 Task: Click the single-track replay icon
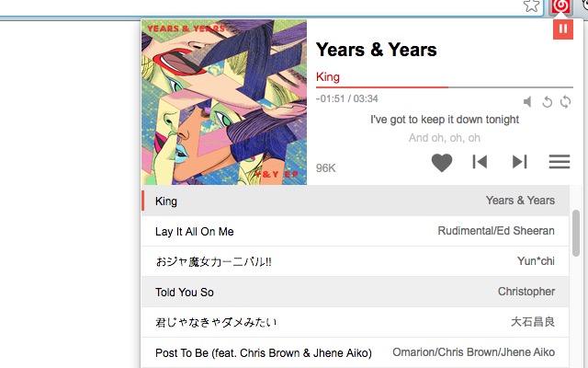(547, 101)
